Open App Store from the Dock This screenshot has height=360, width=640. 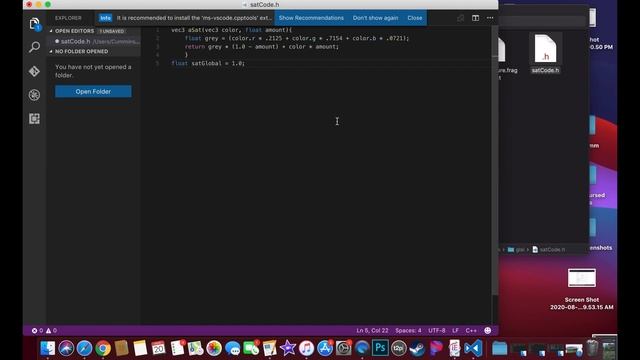pyautogui.click(x=325, y=348)
